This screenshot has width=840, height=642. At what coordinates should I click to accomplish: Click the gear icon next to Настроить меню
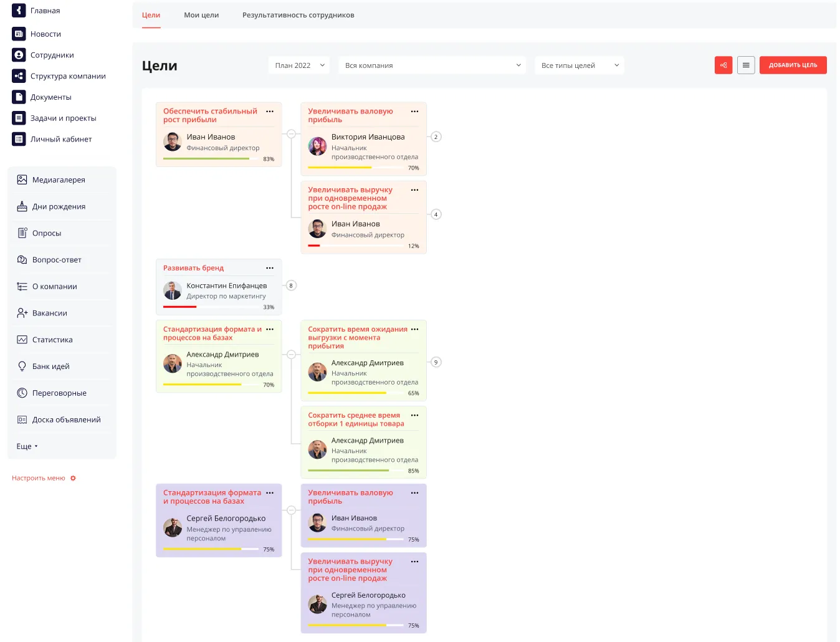73,478
